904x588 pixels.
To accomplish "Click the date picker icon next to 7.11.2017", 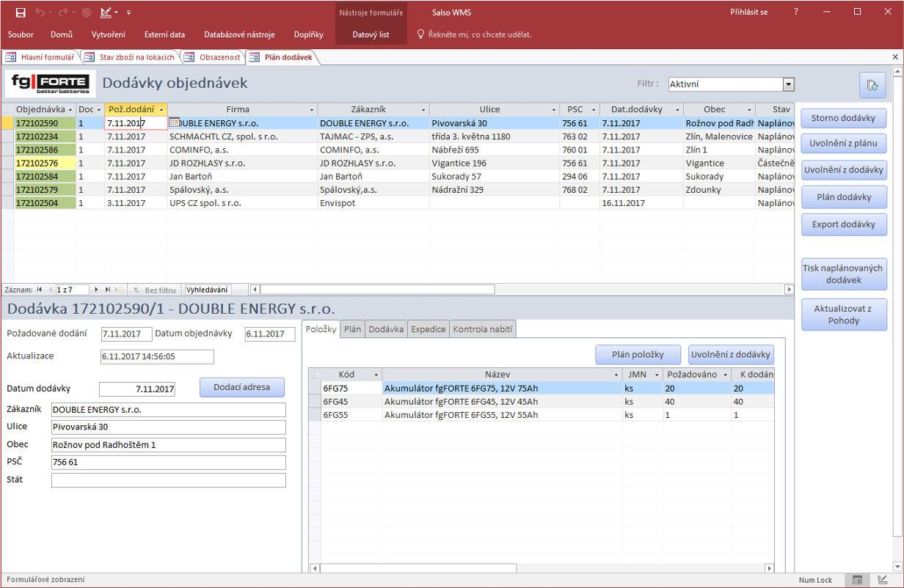I will coord(174,123).
